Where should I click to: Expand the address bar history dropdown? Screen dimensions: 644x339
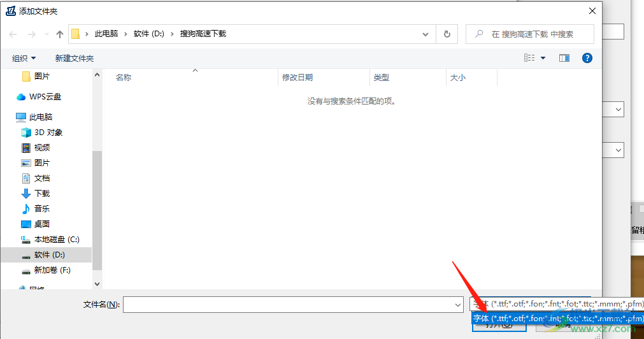point(426,34)
